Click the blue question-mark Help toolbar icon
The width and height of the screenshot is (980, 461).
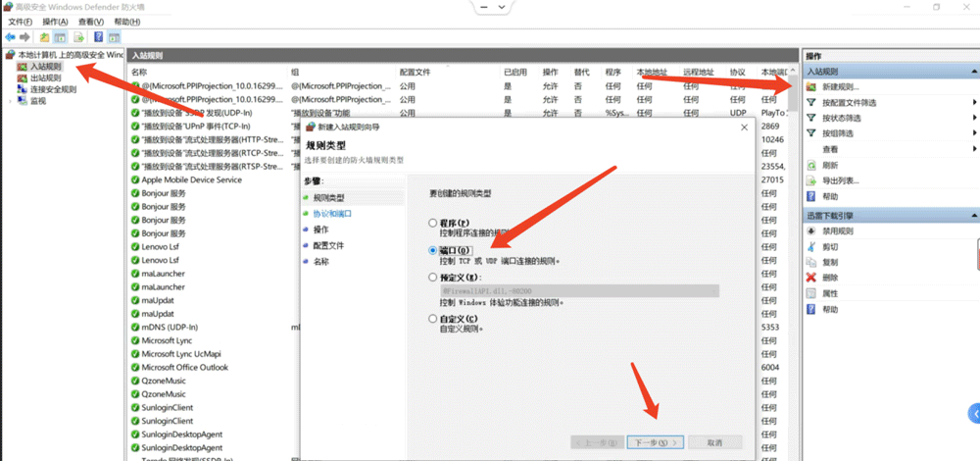[x=98, y=37]
